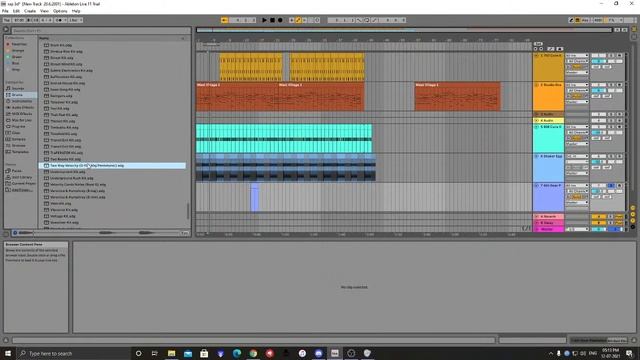Select Max for Live category
The width and height of the screenshot is (640, 360).
point(21,120)
